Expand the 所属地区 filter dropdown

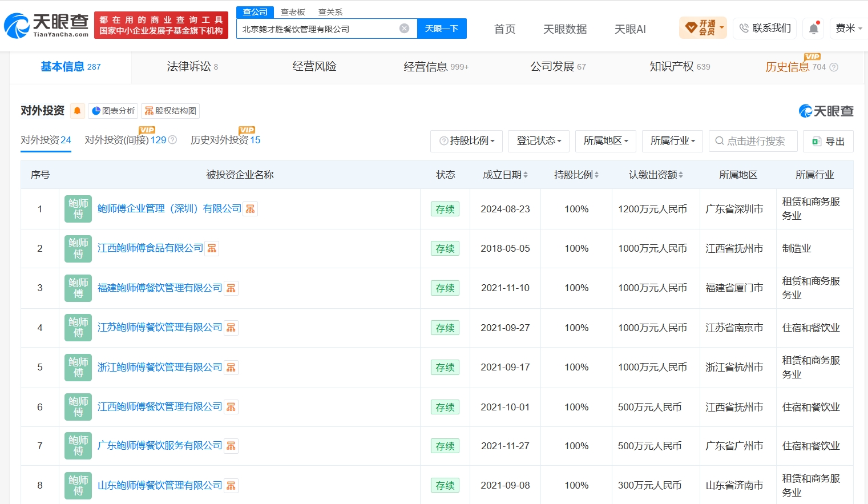click(x=605, y=141)
